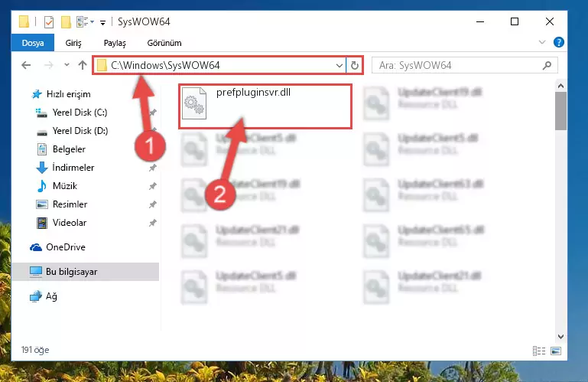588x382 pixels.
Task: Switch to large icons view layout
Action: click(x=556, y=351)
